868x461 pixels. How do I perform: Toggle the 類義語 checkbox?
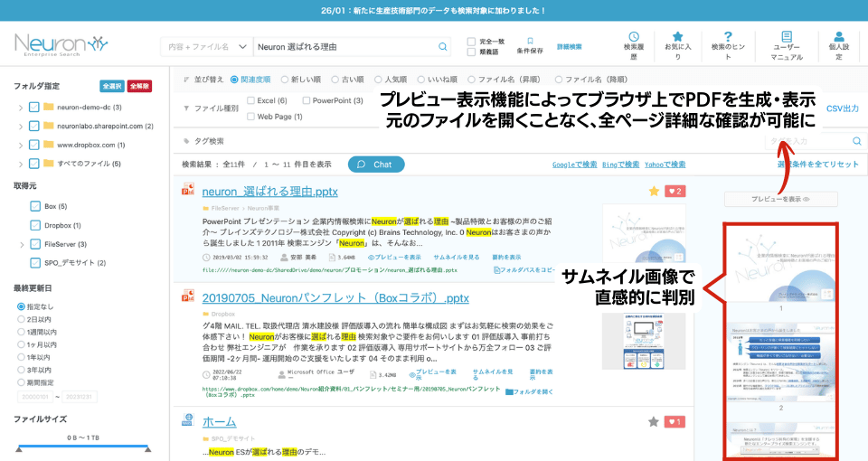[471, 52]
